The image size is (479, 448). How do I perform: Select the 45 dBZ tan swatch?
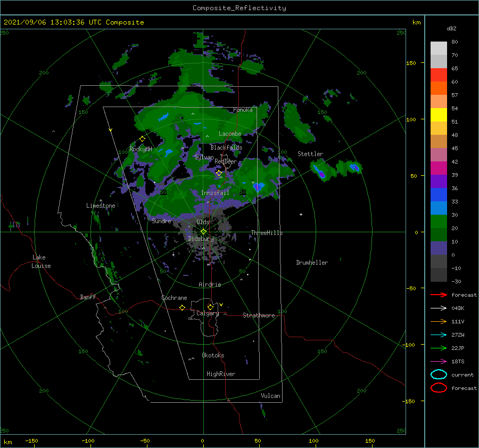(439, 141)
